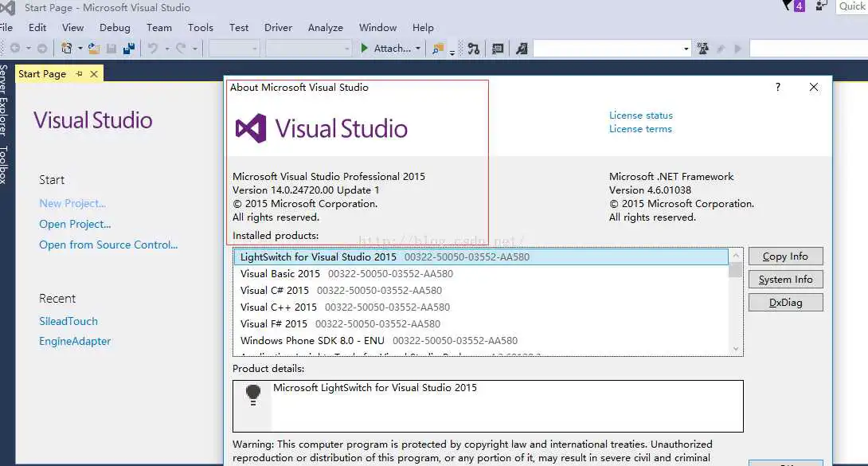The image size is (868, 466).
Task: Open the Analyze menu
Action: 325,27
